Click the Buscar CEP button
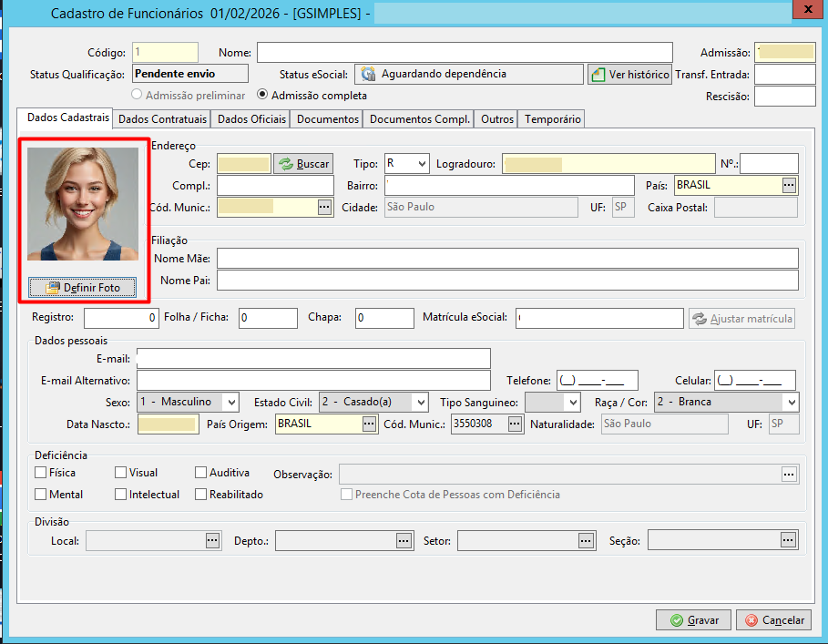 point(303,164)
